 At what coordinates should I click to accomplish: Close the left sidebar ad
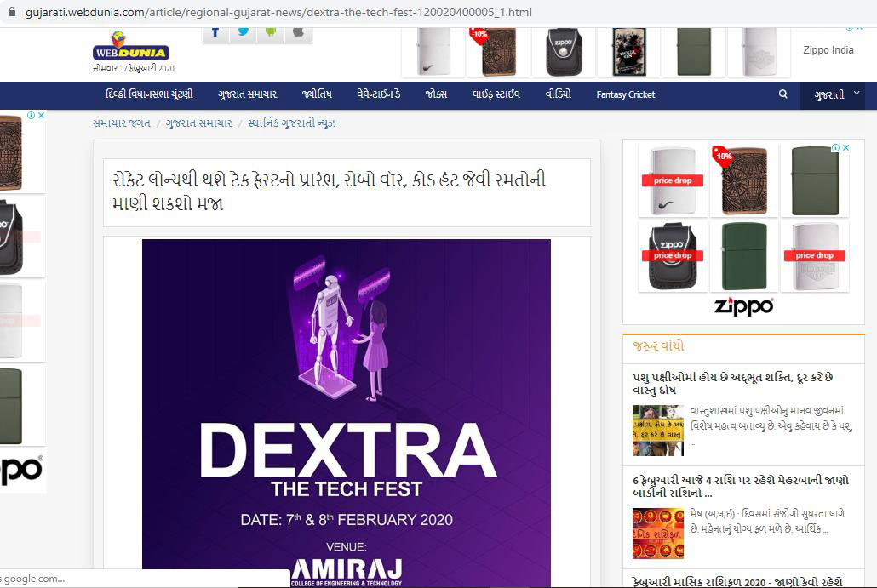coord(41,115)
